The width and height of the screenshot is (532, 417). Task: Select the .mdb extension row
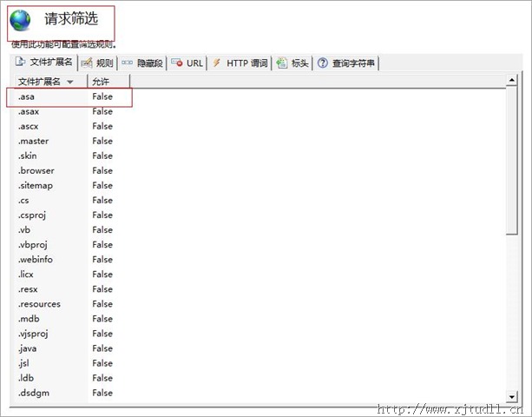click(29, 319)
